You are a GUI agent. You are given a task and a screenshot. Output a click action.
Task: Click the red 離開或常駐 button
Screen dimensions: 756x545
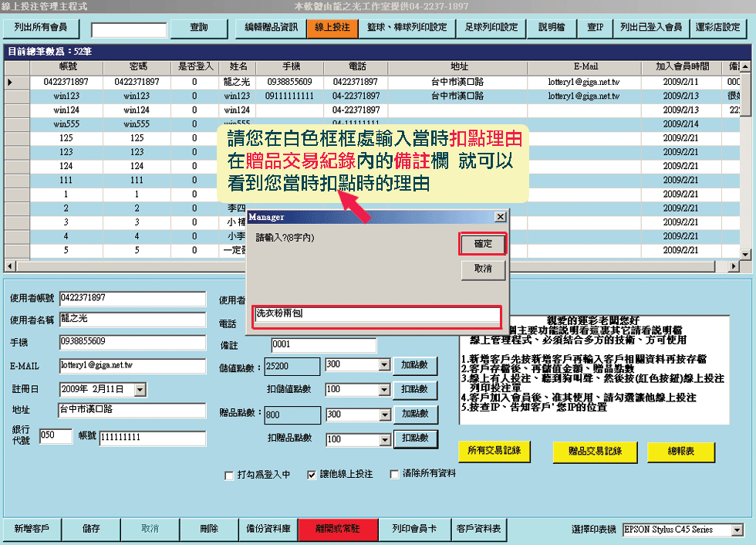[338, 529]
